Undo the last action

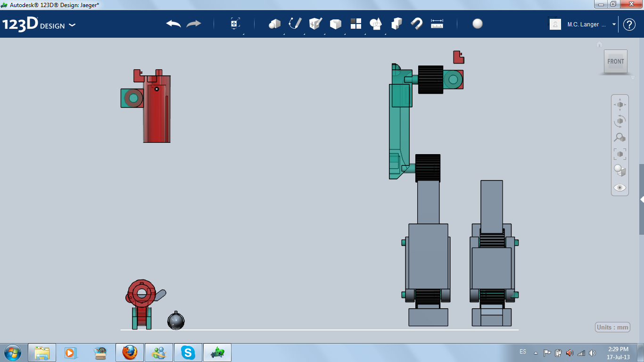(x=173, y=24)
